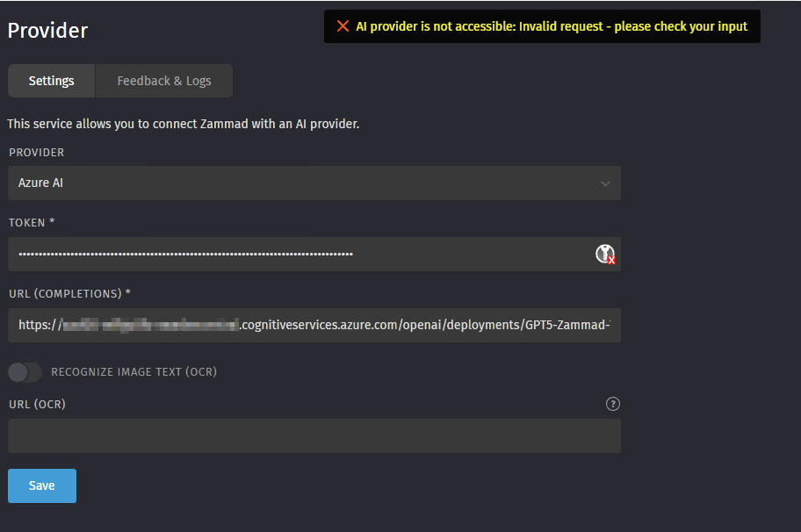
Task: Click the uppercase 'PROVIDER' field label
Action: [x=36, y=153]
